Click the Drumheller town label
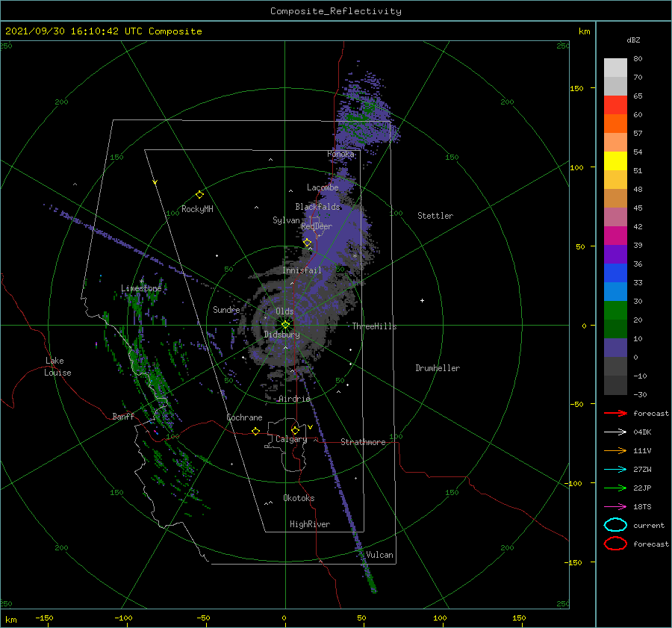672x628 pixels. 438,368
